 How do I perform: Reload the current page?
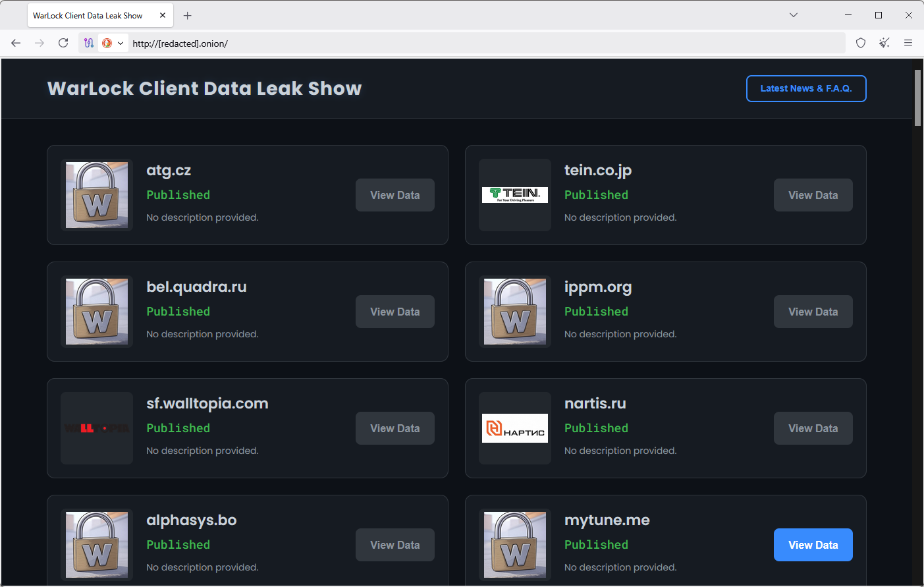point(63,43)
